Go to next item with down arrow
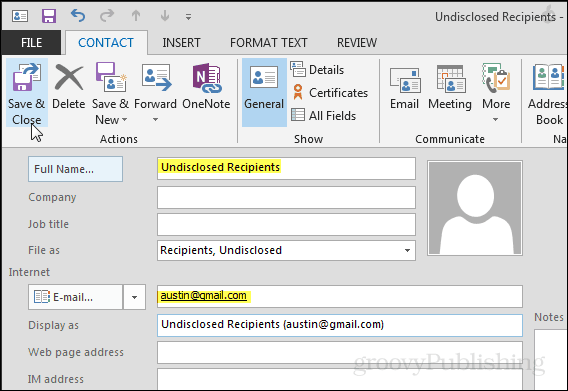The height and width of the screenshot is (391, 568). coord(165,16)
